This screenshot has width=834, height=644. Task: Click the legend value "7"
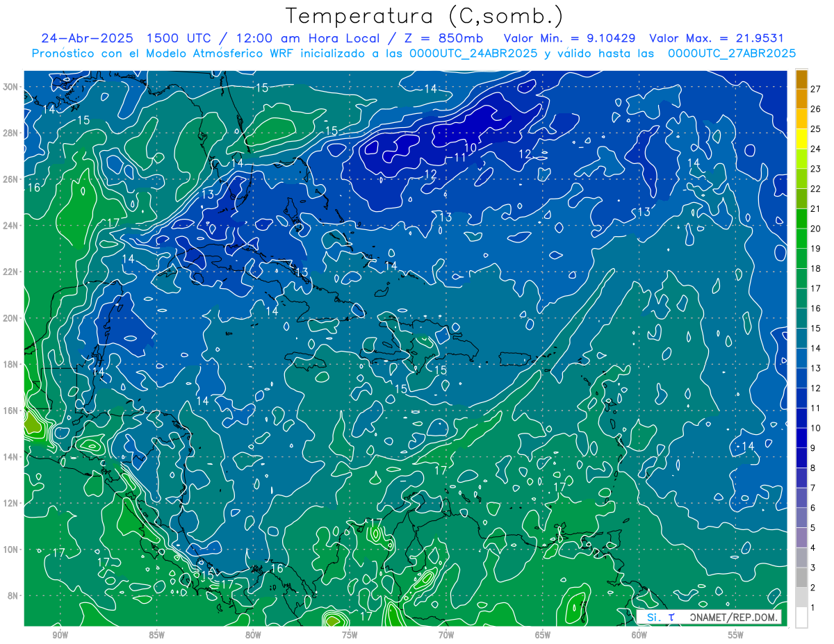(813, 488)
